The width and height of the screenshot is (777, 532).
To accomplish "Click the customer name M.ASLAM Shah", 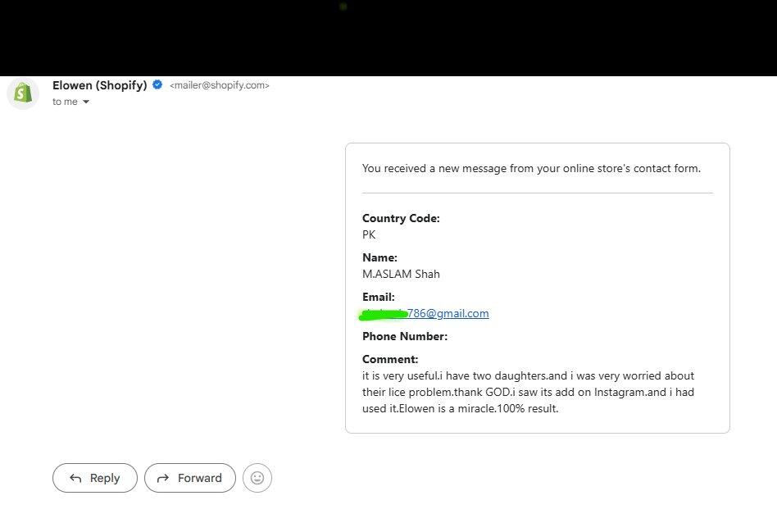I will click(x=401, y=274).
